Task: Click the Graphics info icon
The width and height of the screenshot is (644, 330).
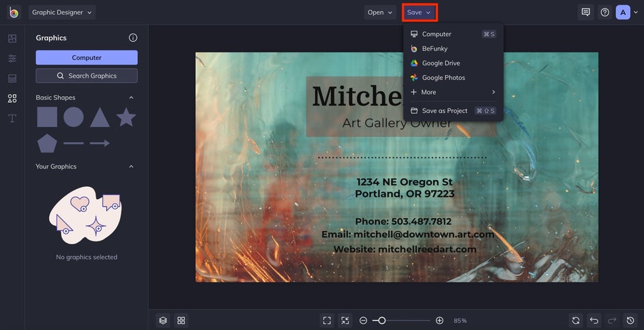Action: click(133, 38)
